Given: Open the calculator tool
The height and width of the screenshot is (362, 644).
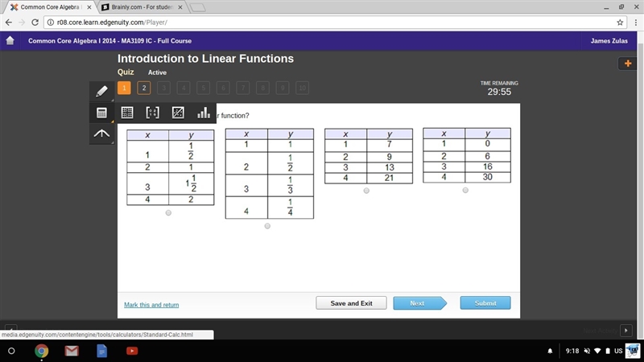Looking at the screenshot, I should coord(102,113).
